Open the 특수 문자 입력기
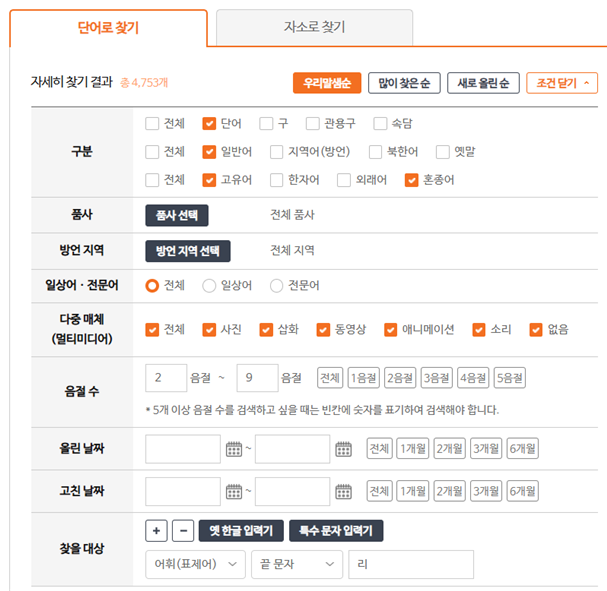Screen dimensions: 607x591 [336, 531]
